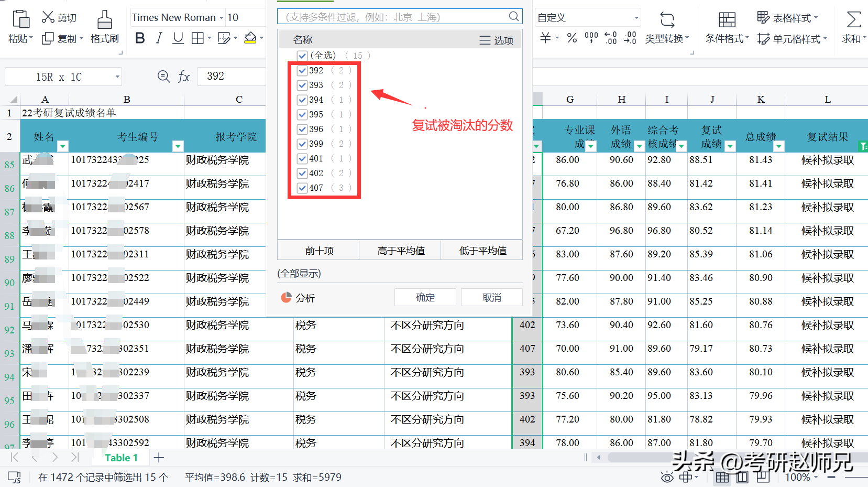The width and height of the screenshot is (868, 487).
Task: Switch to the Table 1 sheet tab
Action: 121,458
